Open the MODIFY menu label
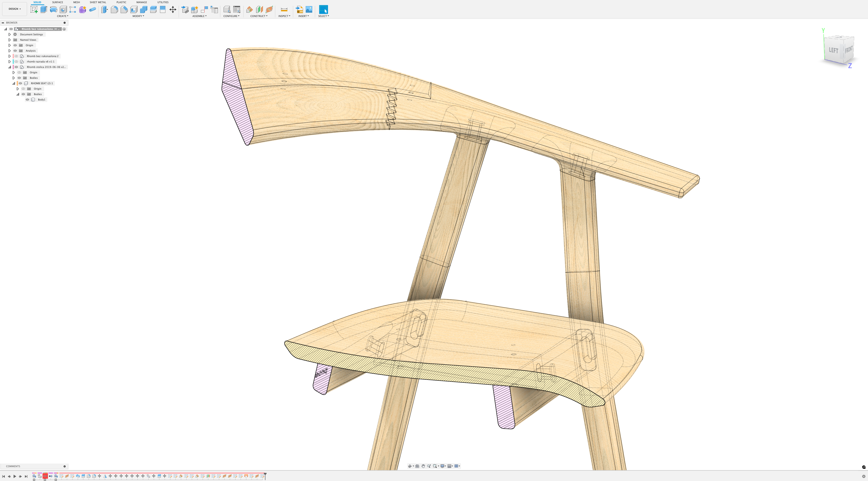868x481 pixels. 138,16
